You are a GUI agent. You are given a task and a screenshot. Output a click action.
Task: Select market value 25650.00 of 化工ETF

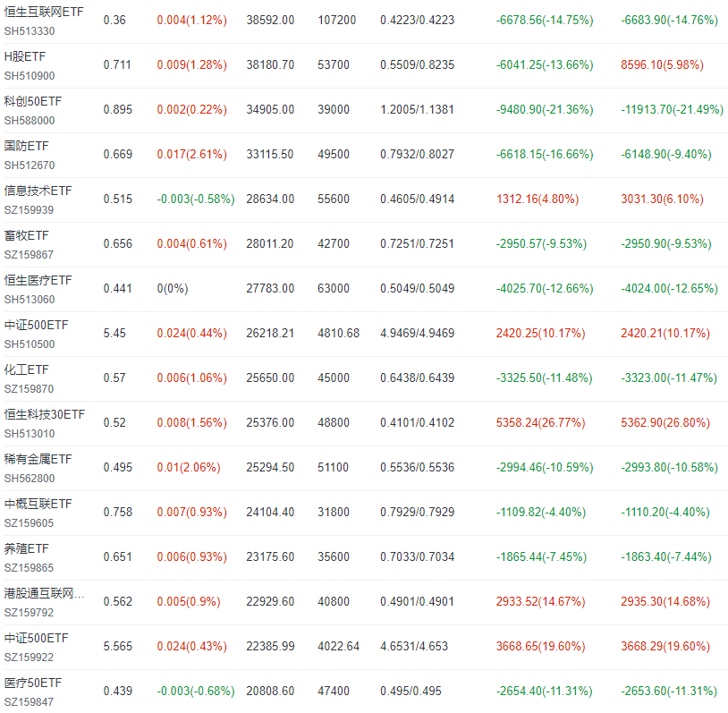270,378
